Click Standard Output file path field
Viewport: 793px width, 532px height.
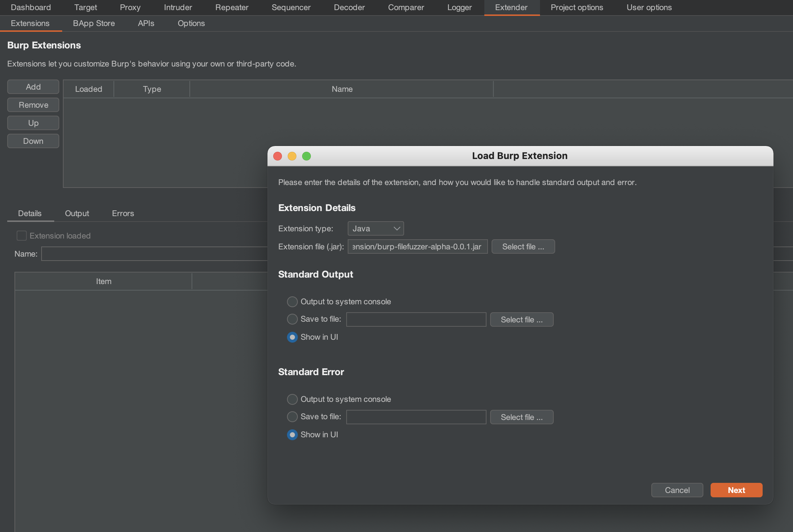(416, 319)
